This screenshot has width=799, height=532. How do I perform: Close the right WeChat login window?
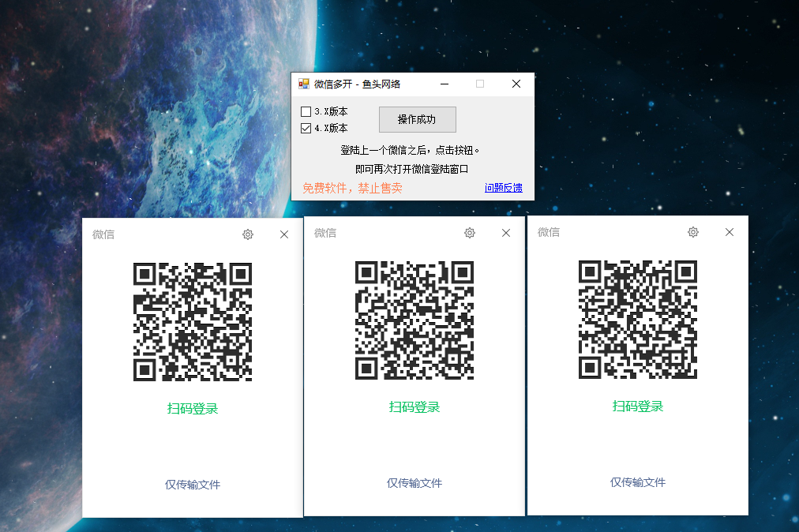click(730, 232)
